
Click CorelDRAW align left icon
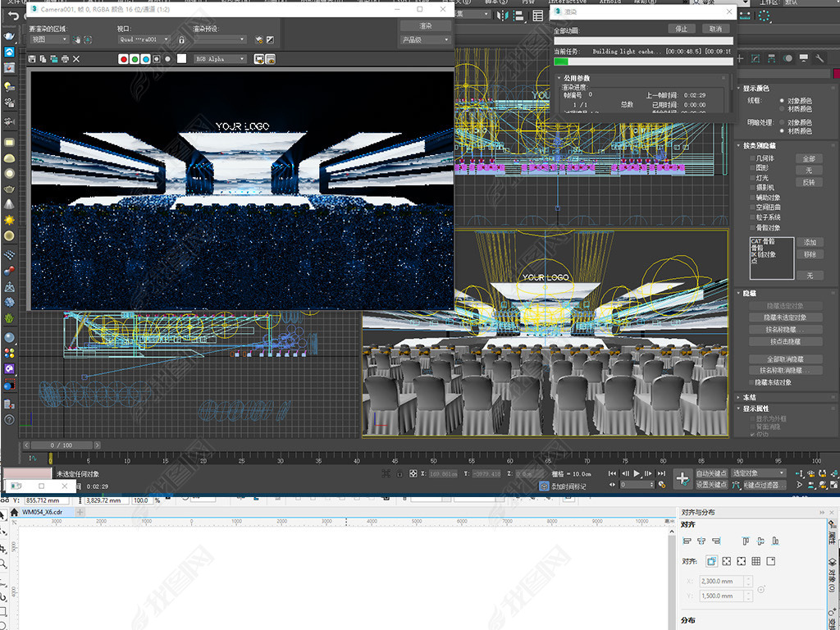(x=687, y=541)
